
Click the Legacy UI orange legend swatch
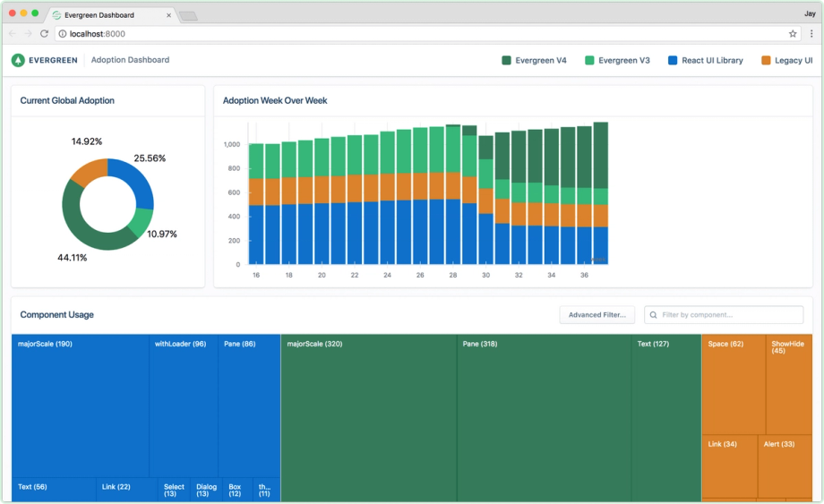pyautogui.click(x=766, y=61)
